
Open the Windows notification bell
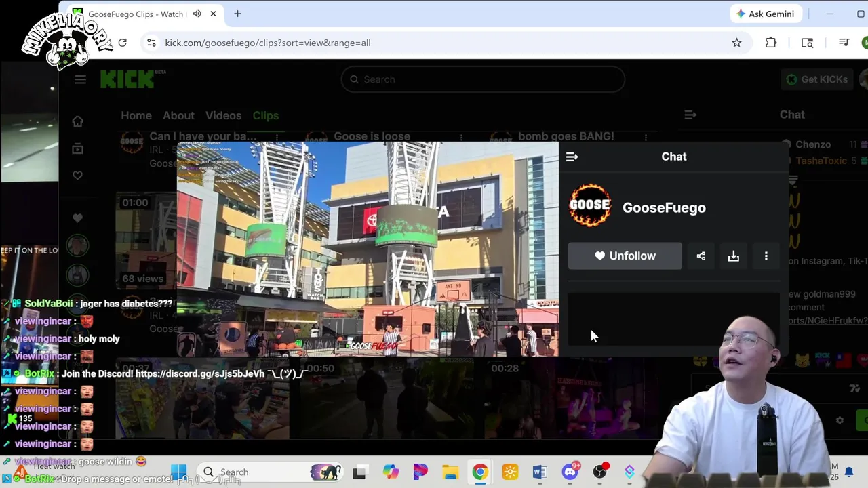[x=848, y=472]
